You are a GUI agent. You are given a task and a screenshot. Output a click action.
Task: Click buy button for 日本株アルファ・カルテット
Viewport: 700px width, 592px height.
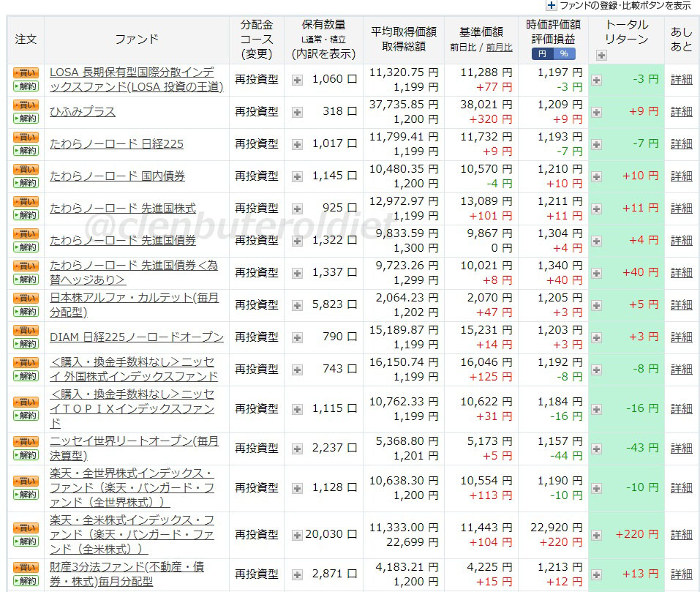(x=26, y=299)
